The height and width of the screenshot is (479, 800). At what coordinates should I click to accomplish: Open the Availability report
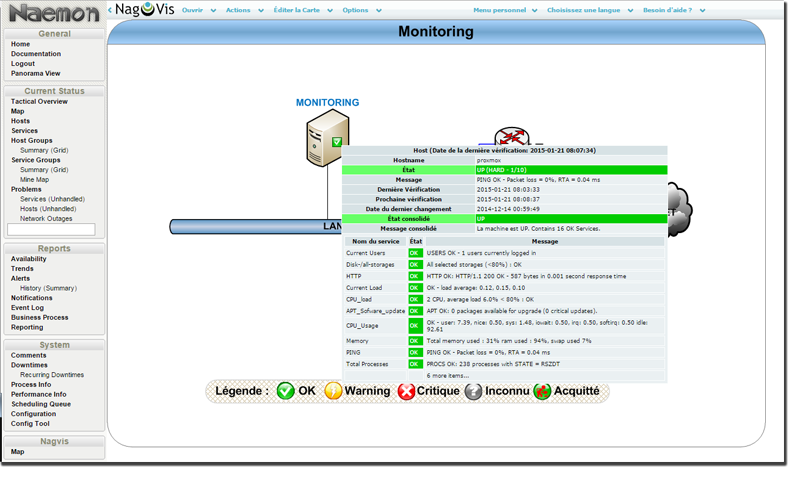(x=29, y=259)
